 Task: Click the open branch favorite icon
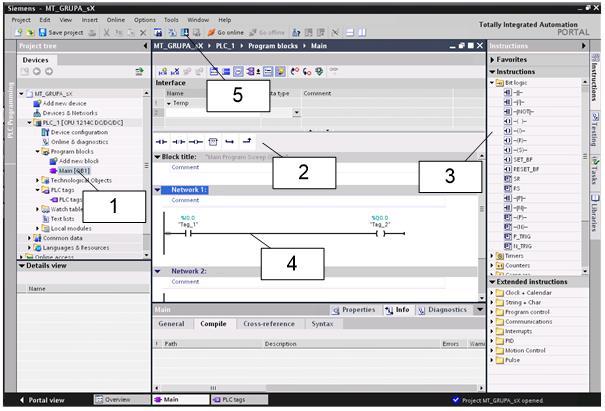pyautogui.click(x=230, y=142)
